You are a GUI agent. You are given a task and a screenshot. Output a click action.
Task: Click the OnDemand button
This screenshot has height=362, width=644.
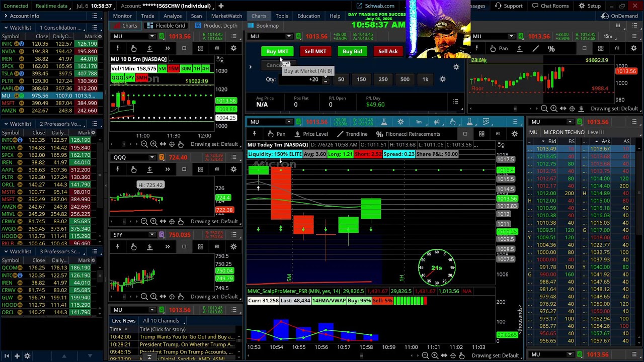[x=619, y=16]
